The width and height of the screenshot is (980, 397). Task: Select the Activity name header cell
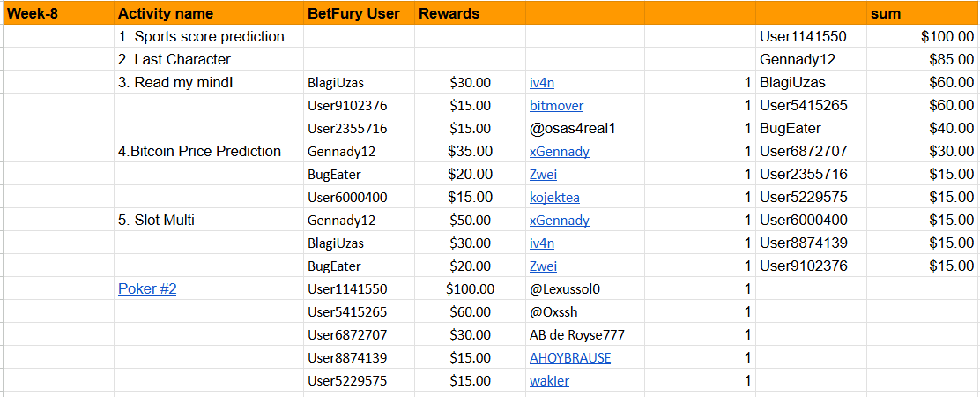click(209, 13)
